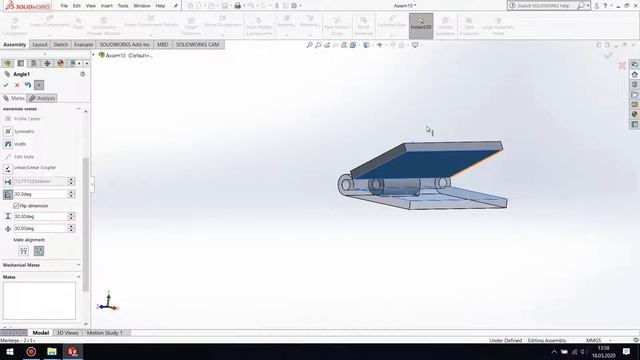Select the Width mate type
This screenshot has width=640, height=360.
click(x=15, y=144)
